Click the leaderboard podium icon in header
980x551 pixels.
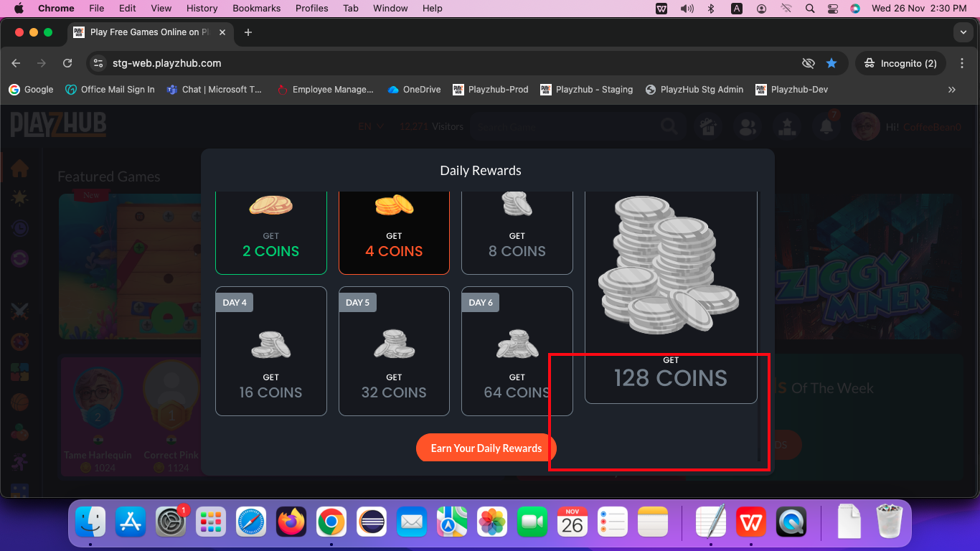[x=787, y=127]
